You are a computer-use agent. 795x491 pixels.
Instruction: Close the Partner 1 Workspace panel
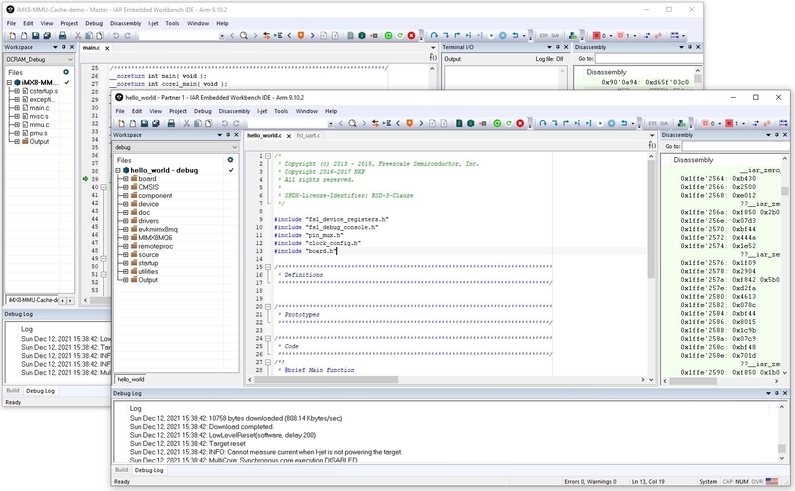tap(236, 135)
